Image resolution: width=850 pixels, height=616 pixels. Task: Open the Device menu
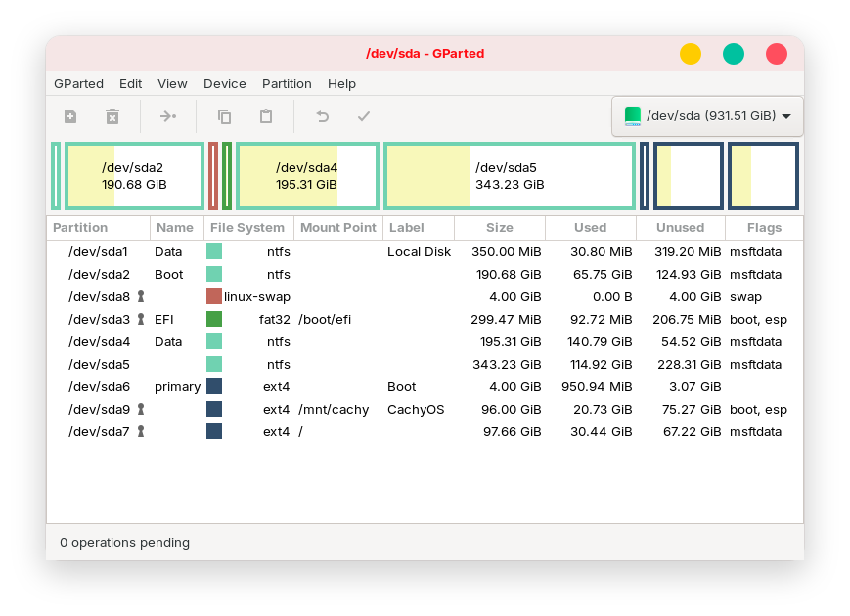225,84
